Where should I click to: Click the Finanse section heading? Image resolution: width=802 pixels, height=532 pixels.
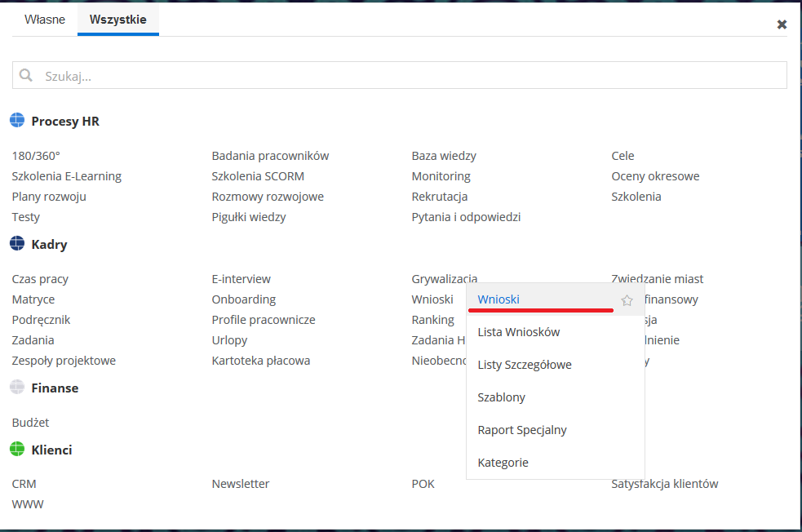(55, 388)
